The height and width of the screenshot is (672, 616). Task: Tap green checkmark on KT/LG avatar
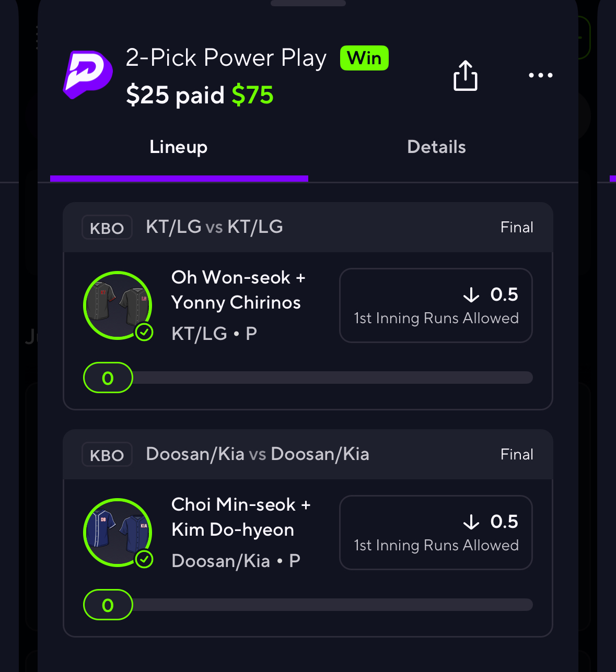[144, 332]
